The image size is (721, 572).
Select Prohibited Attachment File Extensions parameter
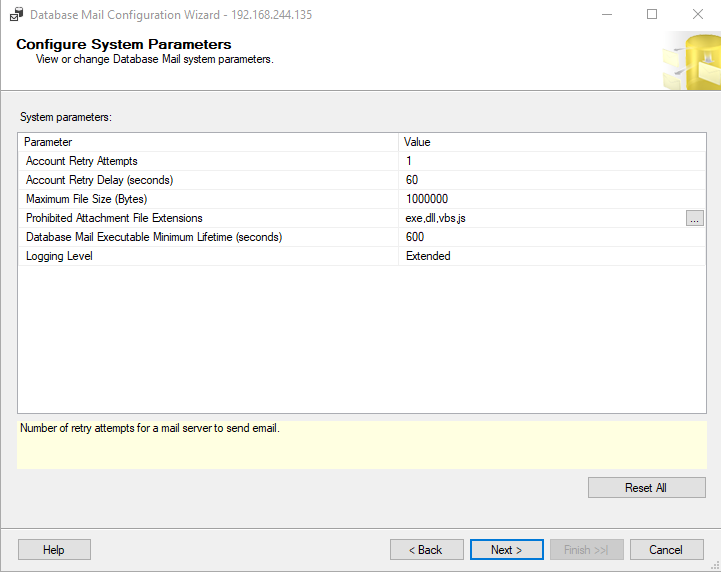click(208, 218)
